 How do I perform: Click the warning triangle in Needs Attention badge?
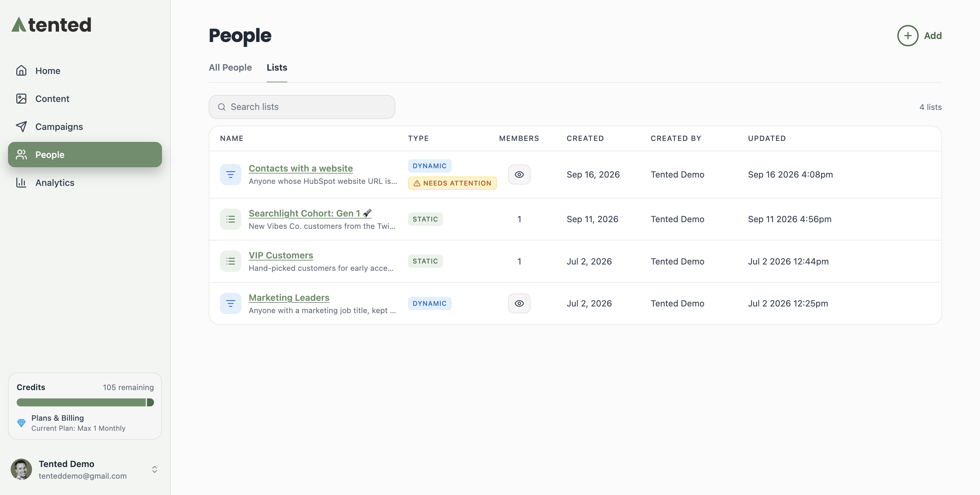pos(417,183)
